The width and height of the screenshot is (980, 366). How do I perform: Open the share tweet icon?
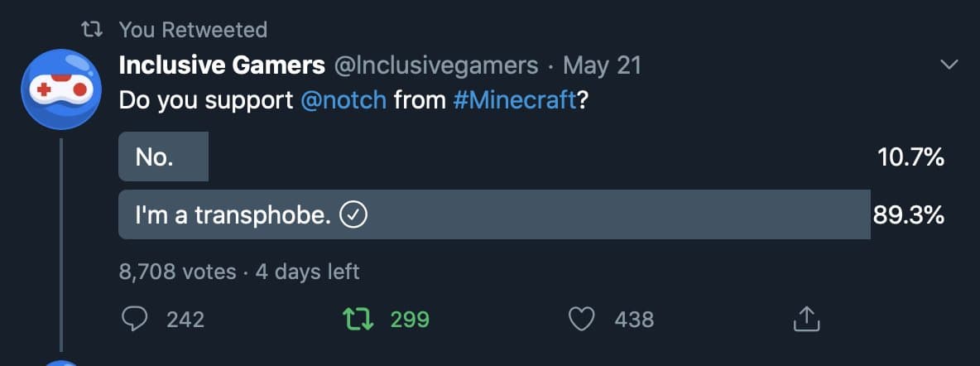[x=805, y=319]
